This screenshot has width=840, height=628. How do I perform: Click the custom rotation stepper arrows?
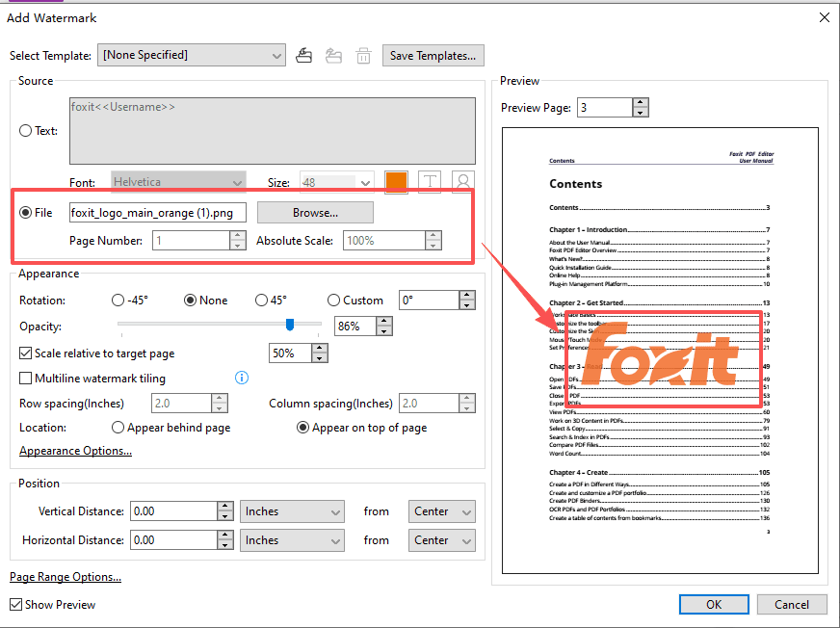467,301
